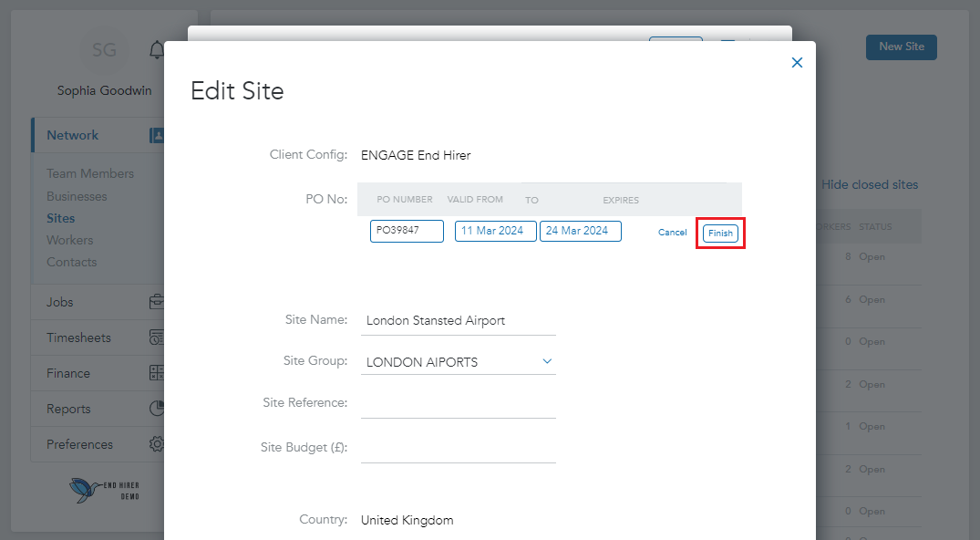
Task: Click the STATUS column header
Action: pos(875,226)
